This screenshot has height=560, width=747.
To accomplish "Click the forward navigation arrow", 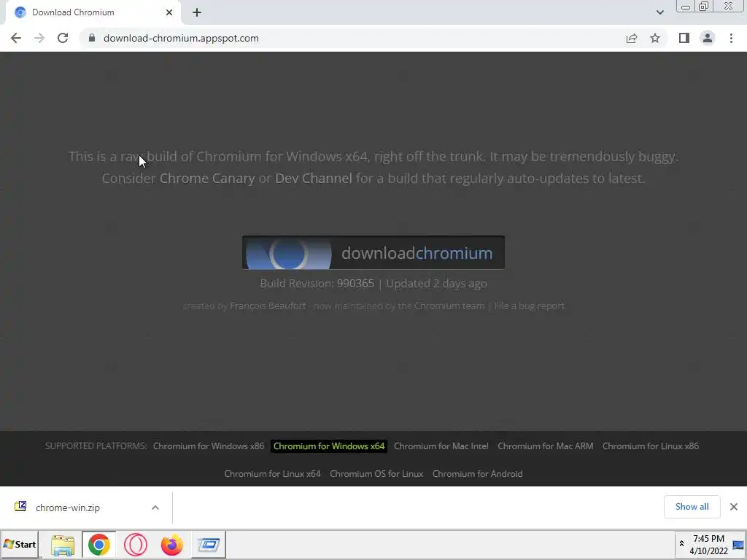I will click(x=39, y=38).
